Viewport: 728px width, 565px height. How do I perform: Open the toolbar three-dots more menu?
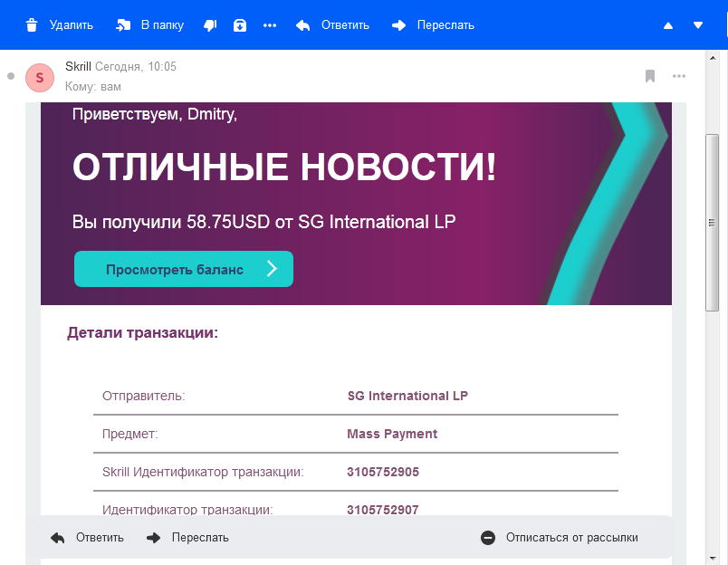click(x=270, y=25)
